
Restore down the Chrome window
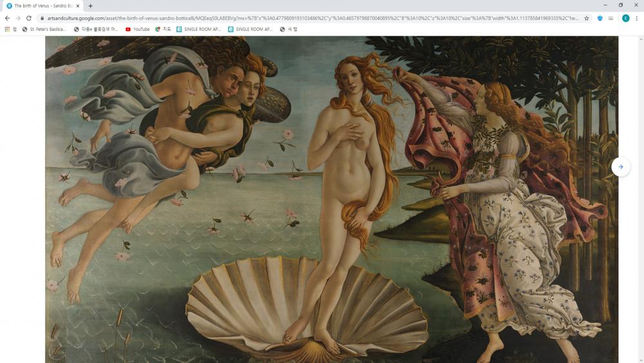621,5
